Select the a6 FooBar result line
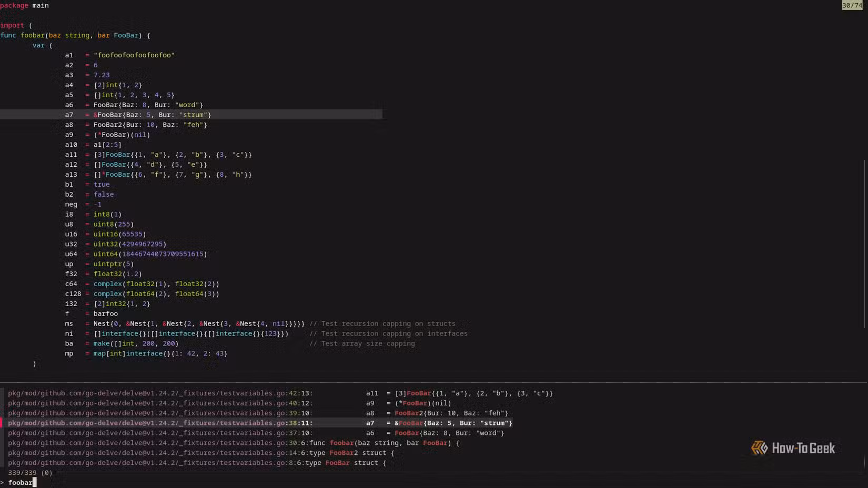Image resolution: width=868 pixels, height=488 pixels. [x=256, y=433]
